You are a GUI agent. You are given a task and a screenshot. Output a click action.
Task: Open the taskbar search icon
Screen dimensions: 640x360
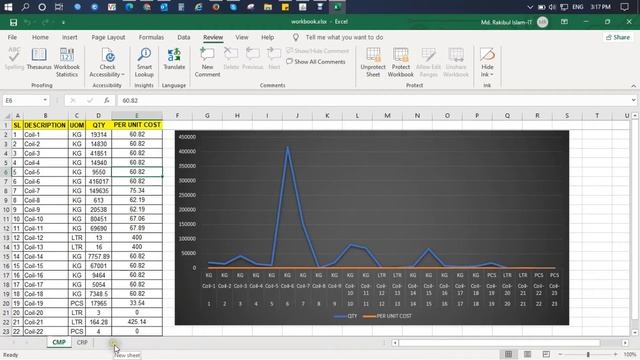pos(25,7)
